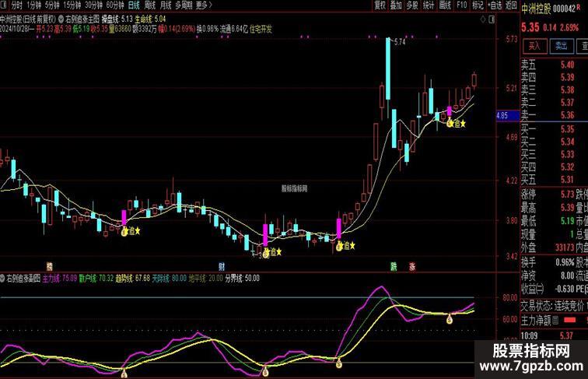Click the 交易状态 连续竞价 status
Viewport: 588px width, 379px height.
click(553, 305)
